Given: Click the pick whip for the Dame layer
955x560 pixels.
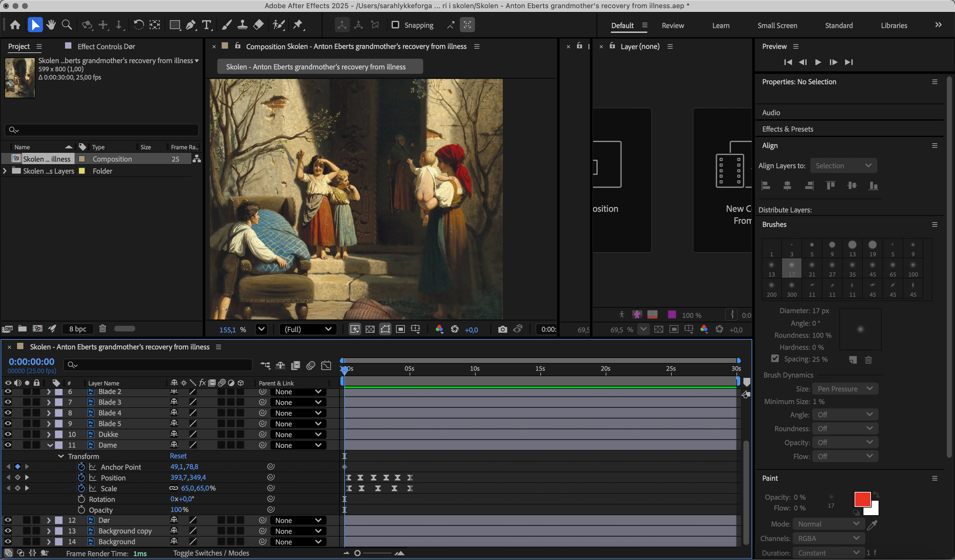Looking at the screenshot, I should [262, 445].
